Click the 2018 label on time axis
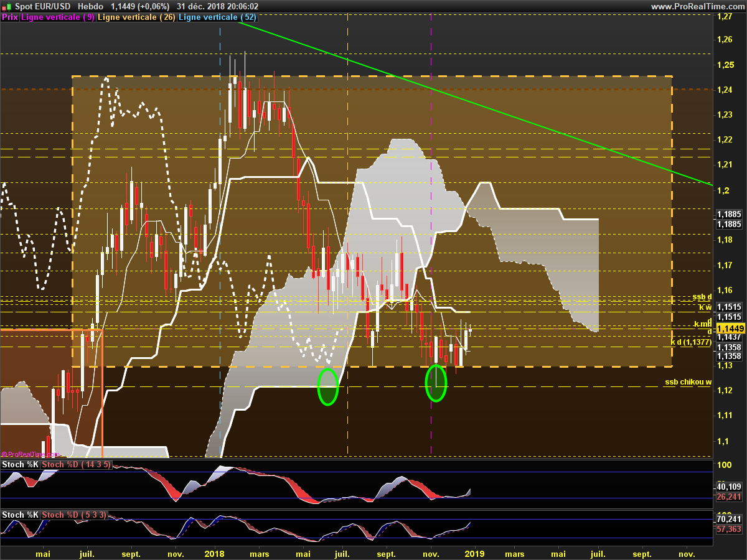 214,553
